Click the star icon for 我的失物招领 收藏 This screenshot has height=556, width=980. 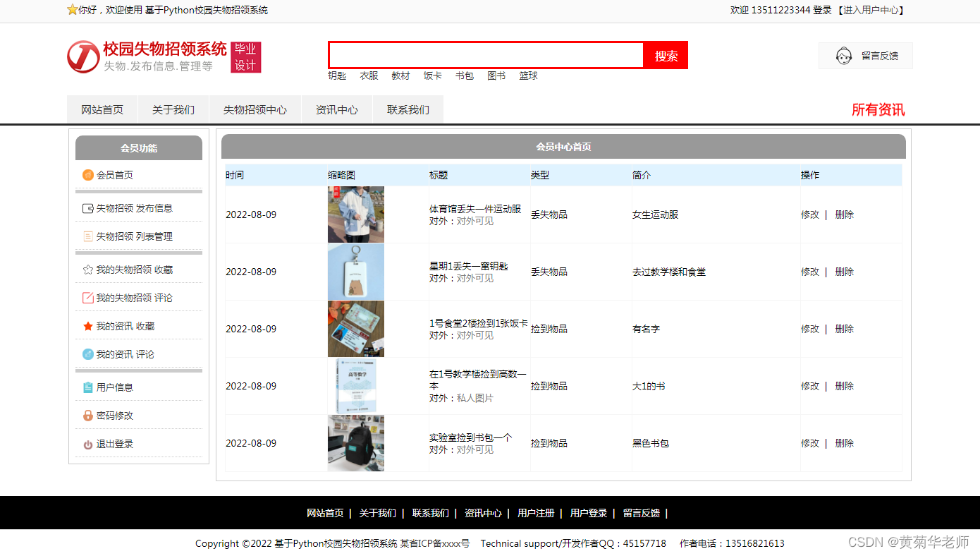(x=90, y=269)
